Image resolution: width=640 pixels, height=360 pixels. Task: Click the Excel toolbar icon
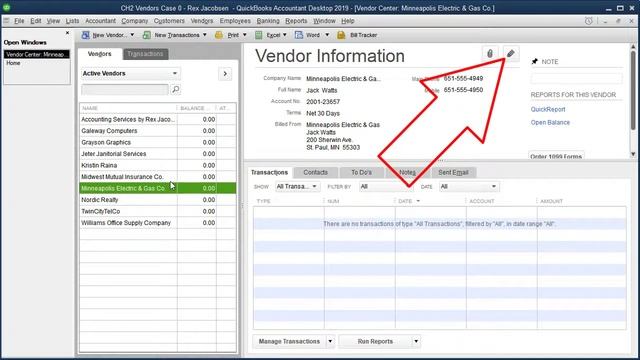pos(258,35)
